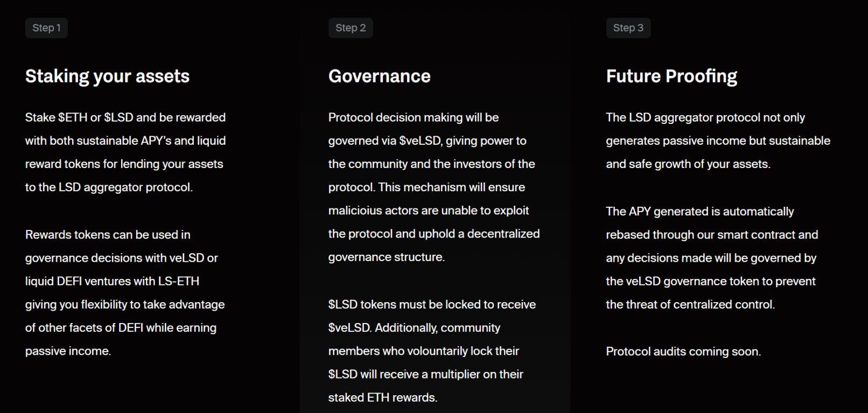Viewport: 868px width, 413px height.
Task: Click the LSD aggregator protocol not only line
Action: [x=705, y=117]
